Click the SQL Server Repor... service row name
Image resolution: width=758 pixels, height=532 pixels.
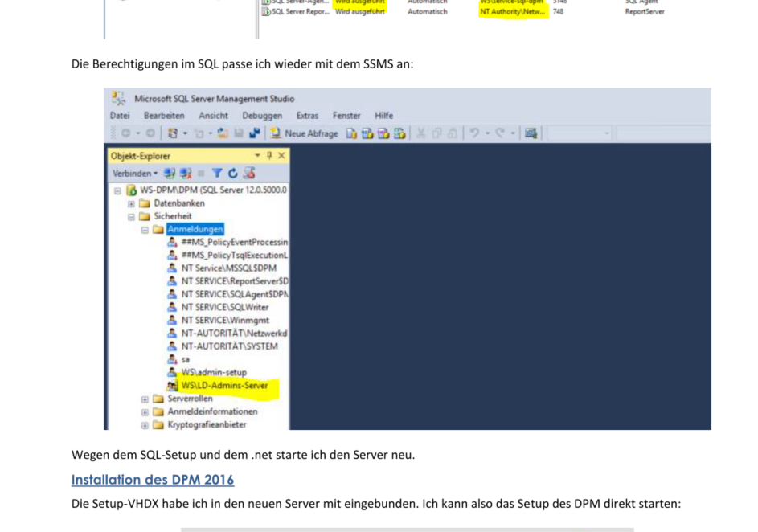pyautogui.click(x=300, y=11)
